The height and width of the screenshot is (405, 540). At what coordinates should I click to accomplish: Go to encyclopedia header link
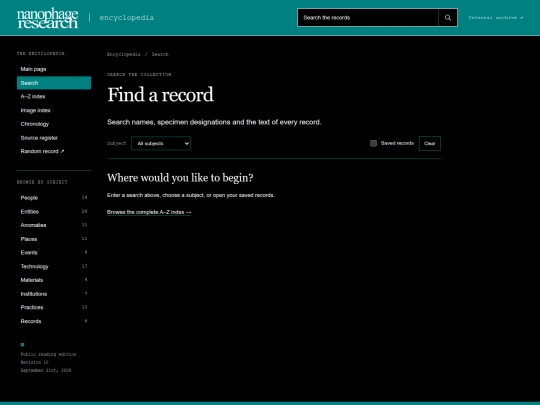point(126,18)
